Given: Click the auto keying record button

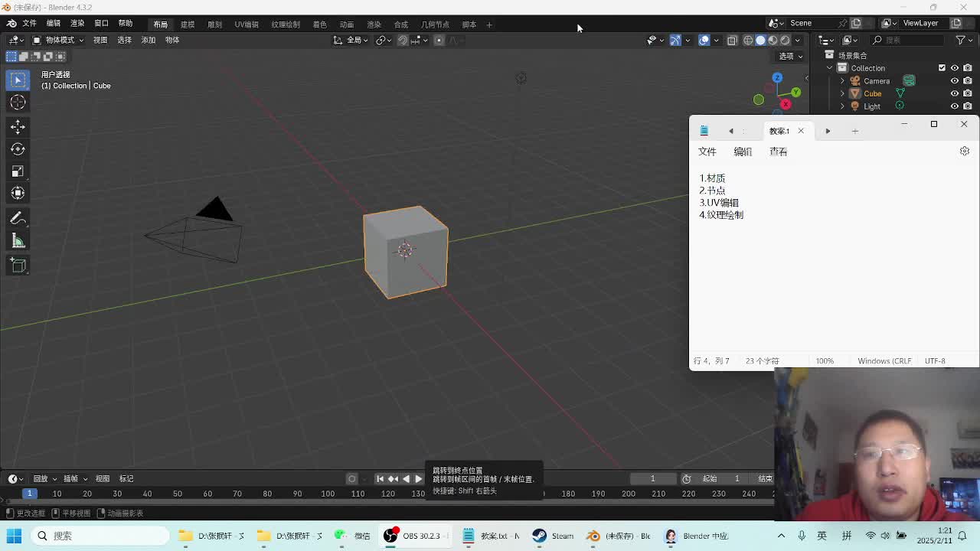Looking at the screenshot, I should (352, 479).
